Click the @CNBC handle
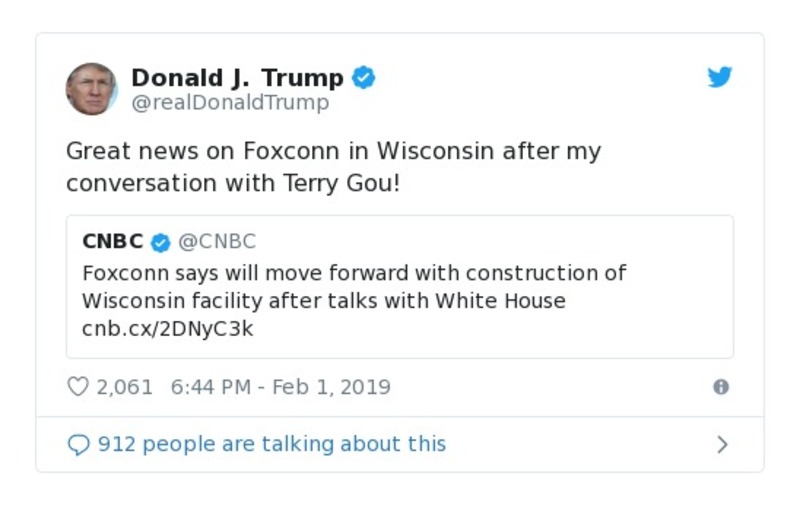This screenshot has height=508, width=800. [x=217, y=242]
